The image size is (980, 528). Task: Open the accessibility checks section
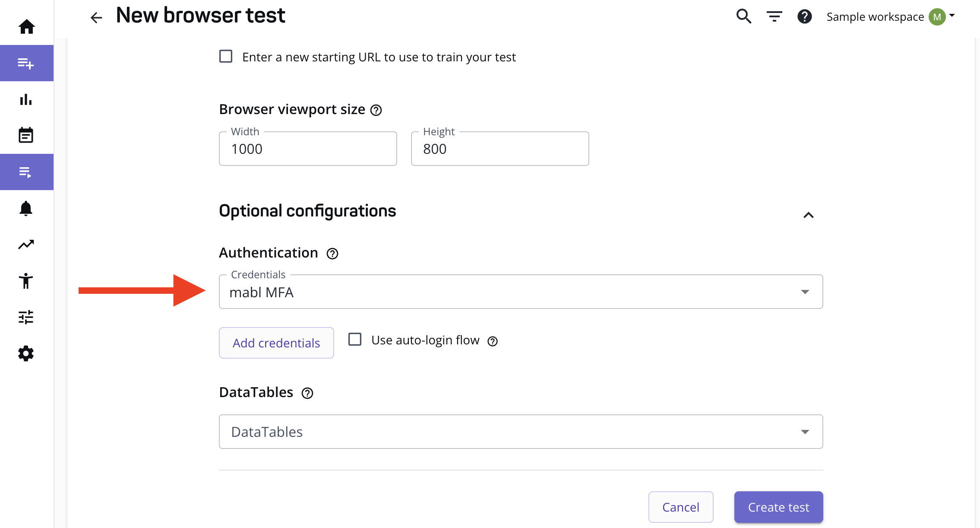pos(26,281)
